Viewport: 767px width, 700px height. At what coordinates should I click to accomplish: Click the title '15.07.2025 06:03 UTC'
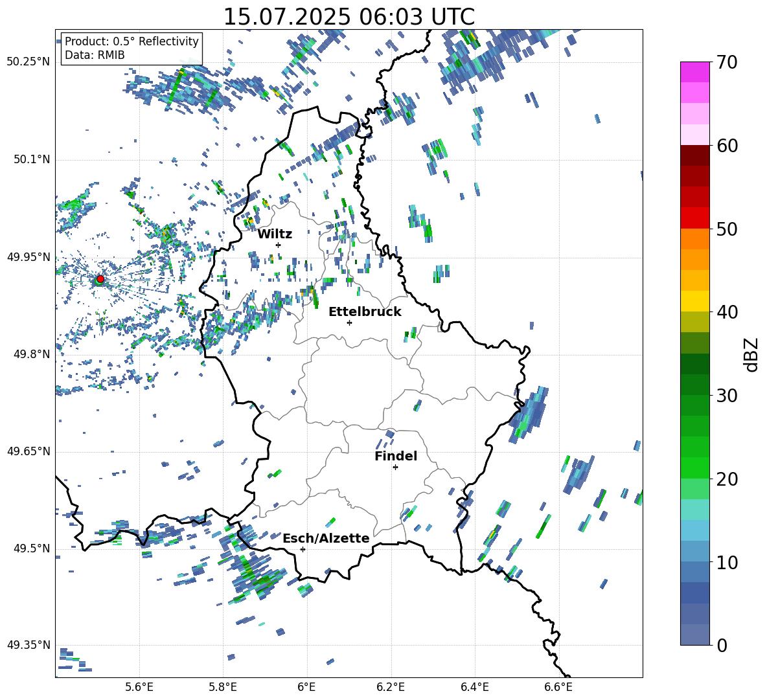(349, 17)
